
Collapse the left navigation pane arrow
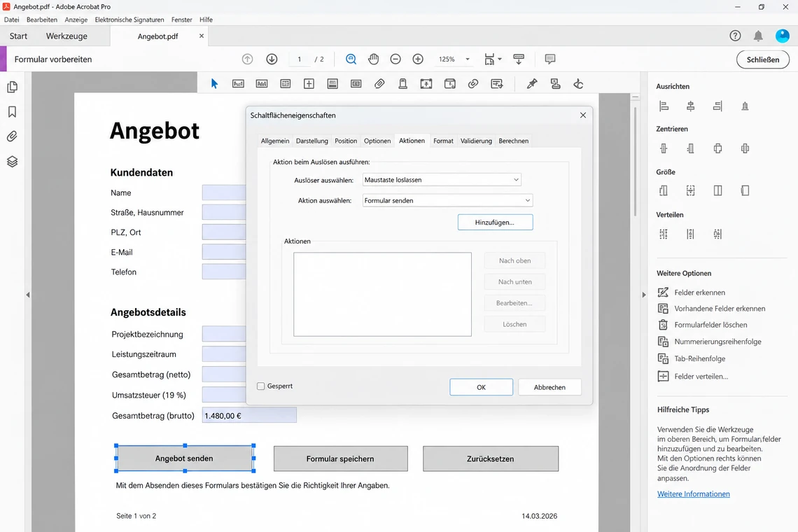[27, 295]
